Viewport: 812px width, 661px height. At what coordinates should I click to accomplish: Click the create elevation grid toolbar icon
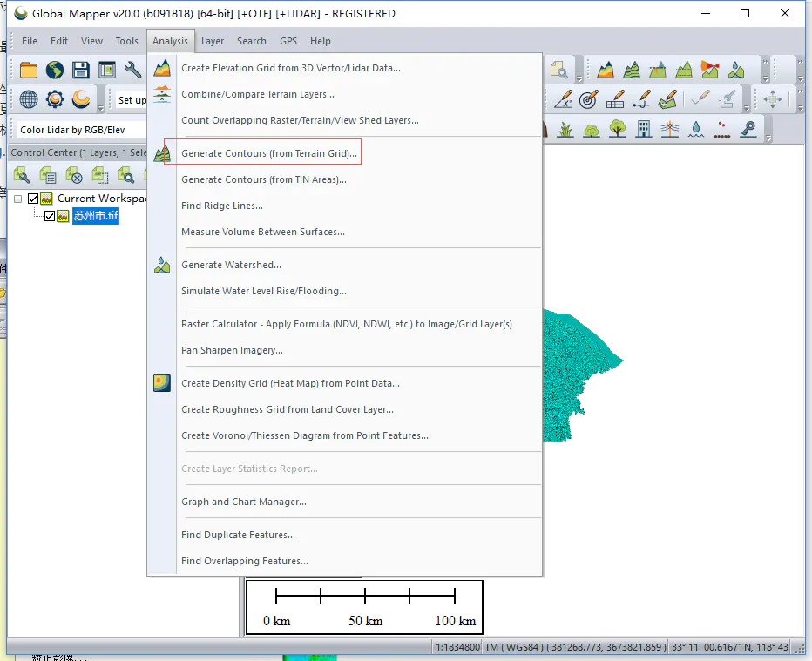coord(606,70)
